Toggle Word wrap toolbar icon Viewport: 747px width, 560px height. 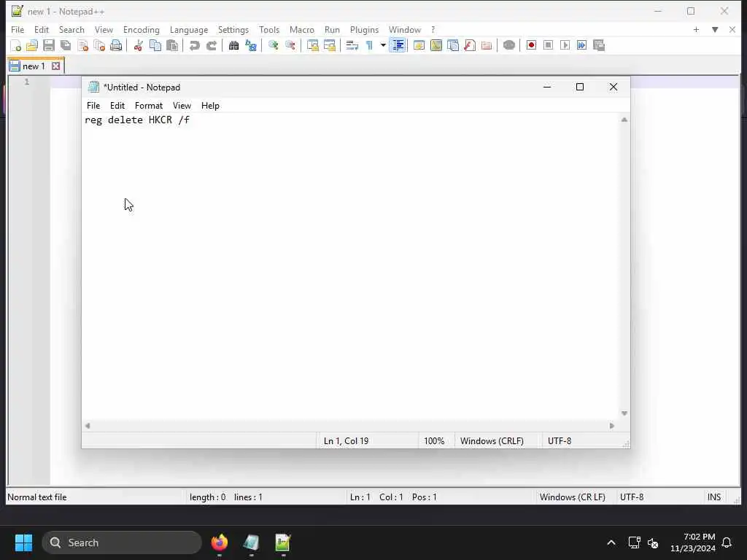click(352, 46)
